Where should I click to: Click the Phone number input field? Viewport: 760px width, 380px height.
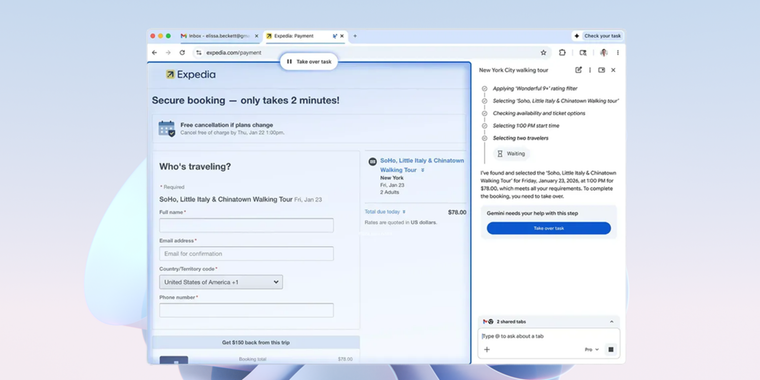click(246, 310)
